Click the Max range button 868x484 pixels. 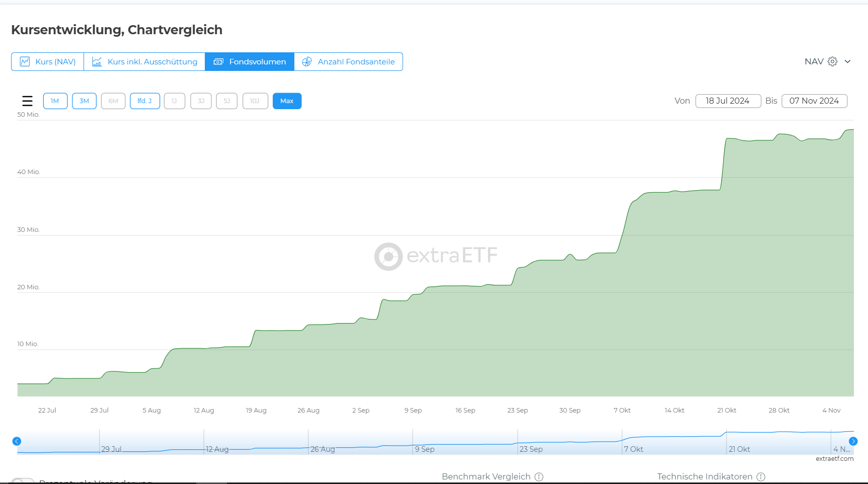coord(287,101)
